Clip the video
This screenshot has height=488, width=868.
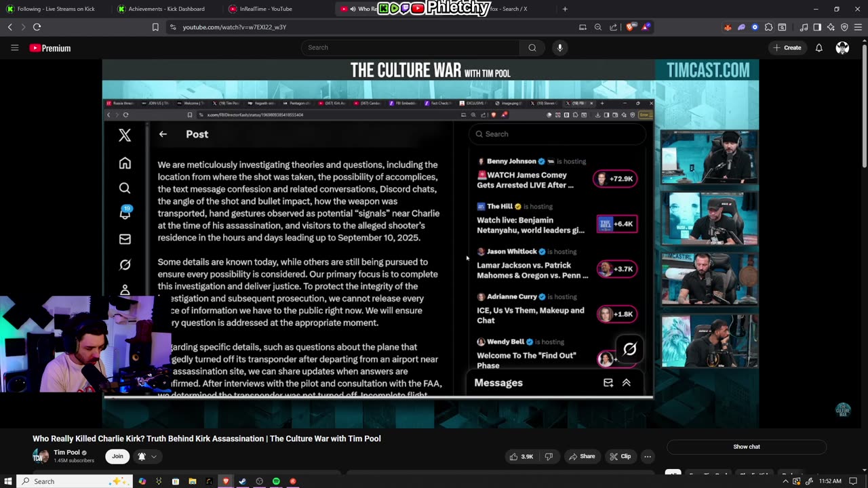click(620, 456)
